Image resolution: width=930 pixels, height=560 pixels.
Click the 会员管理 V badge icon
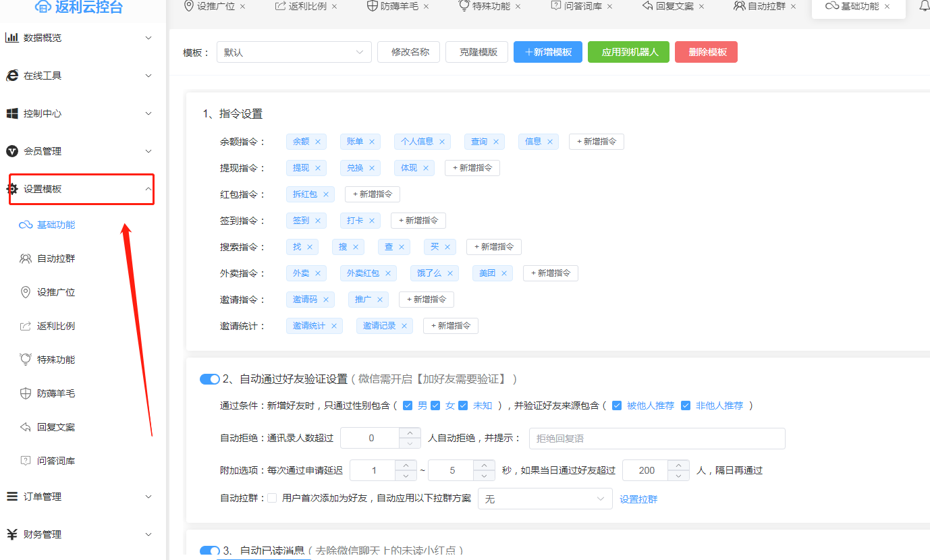tap(11, 151)
